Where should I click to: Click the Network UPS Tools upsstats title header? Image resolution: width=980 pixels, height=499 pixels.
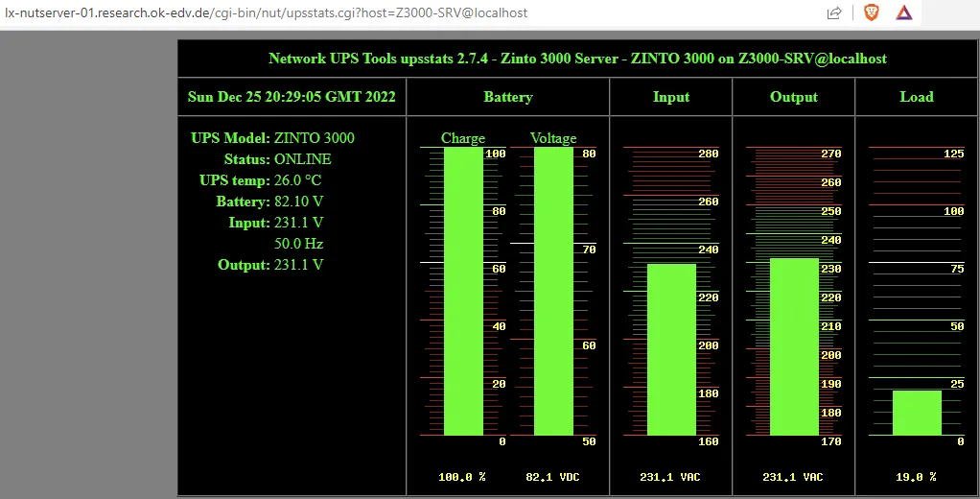pos(577,59)
